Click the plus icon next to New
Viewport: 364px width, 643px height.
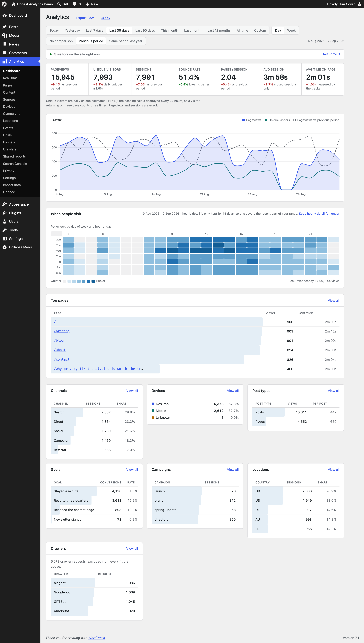pos(87,4)
